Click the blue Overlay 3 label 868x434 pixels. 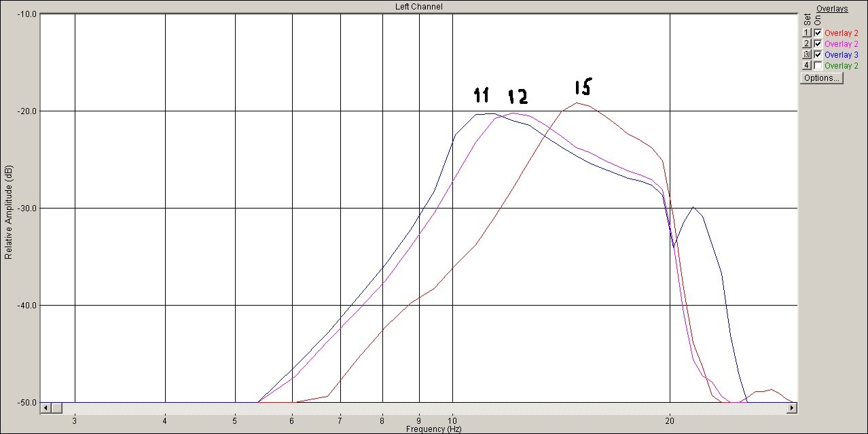[842, 55]
